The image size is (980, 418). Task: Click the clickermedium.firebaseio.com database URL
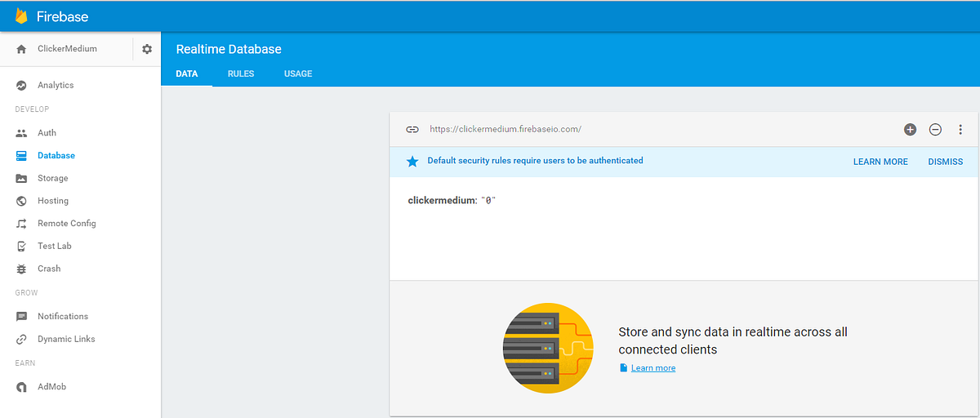click(x=505, y=129)
